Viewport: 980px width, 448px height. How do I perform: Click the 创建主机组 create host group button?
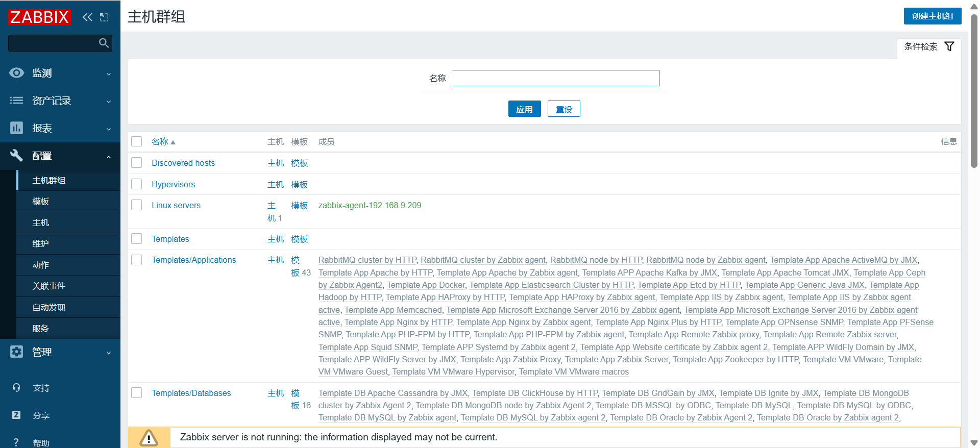[932, 16]
